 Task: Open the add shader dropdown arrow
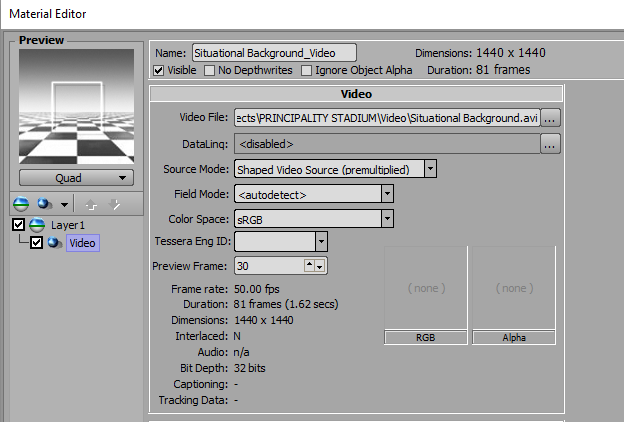(x=64, y=205)
